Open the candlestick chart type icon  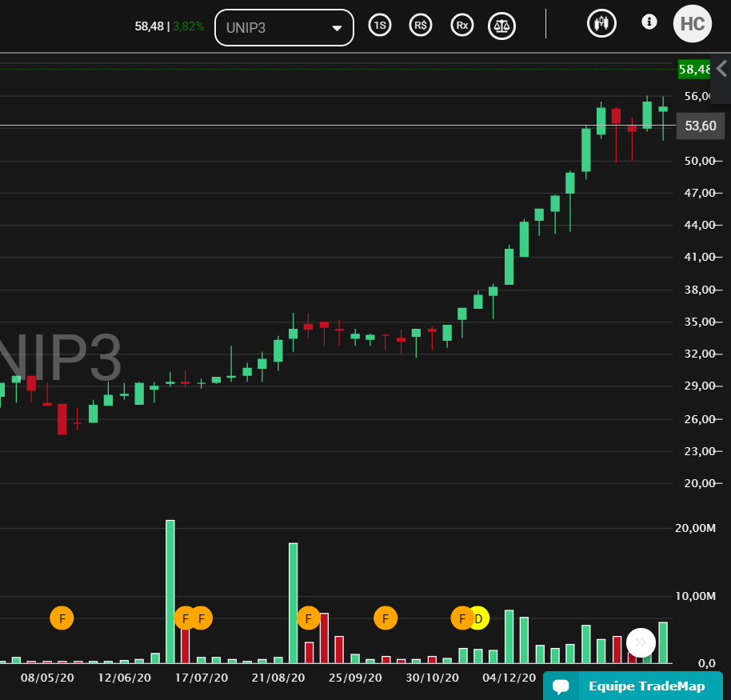pos(602,23)
